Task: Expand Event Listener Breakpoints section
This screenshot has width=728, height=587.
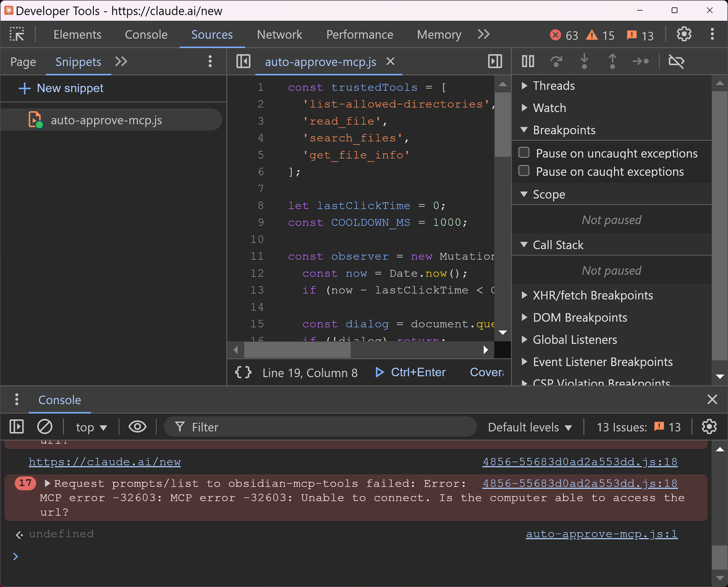Action: (612, 362)
